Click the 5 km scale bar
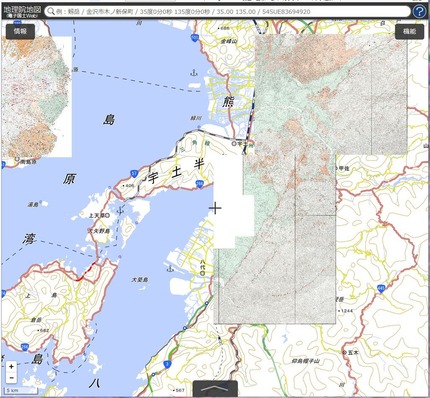Image resolution: width=430 pixels, height=398 pixels. pos(21,391)
